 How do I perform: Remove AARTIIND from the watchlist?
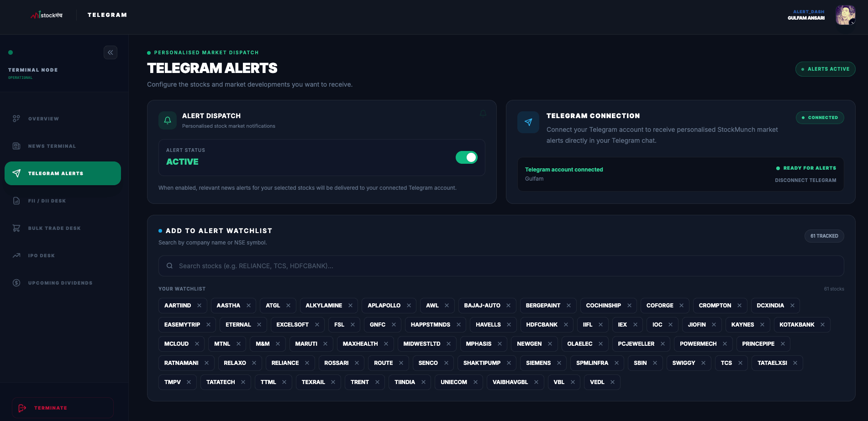pos(200,306)
